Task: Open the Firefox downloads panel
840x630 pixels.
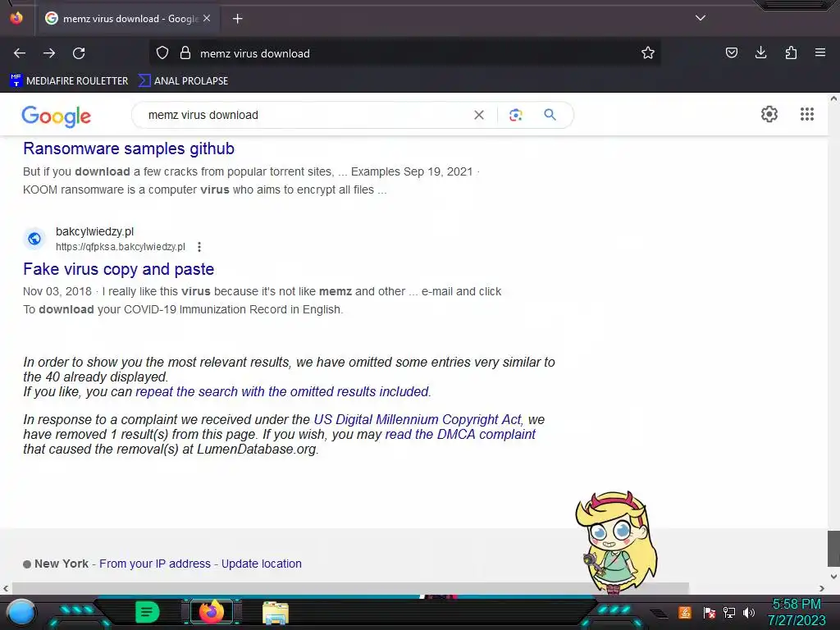Action: click(x=760, y=53)
